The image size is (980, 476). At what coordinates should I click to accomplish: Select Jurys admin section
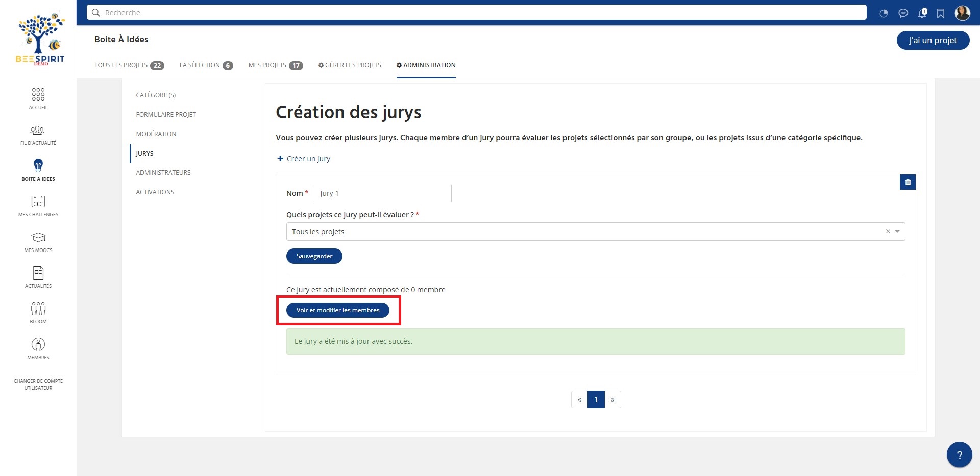144,154
